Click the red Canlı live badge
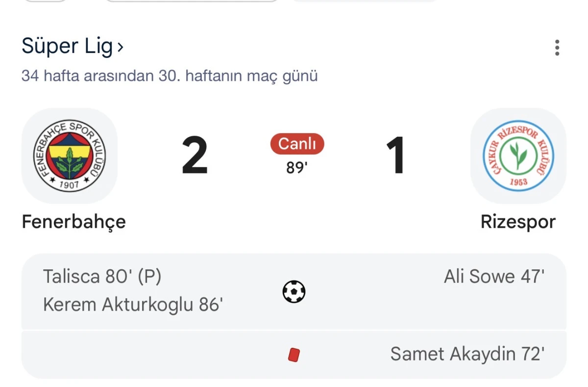This screenshot has width=588, height=387. [297, 144]
